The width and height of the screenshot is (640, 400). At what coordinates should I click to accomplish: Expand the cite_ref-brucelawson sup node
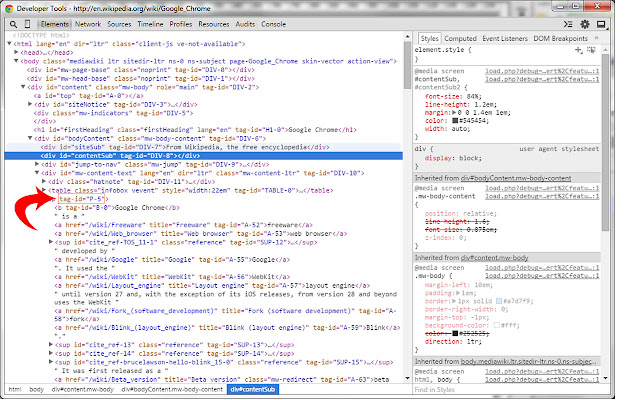pyautogui.click(x=51, y=362)
